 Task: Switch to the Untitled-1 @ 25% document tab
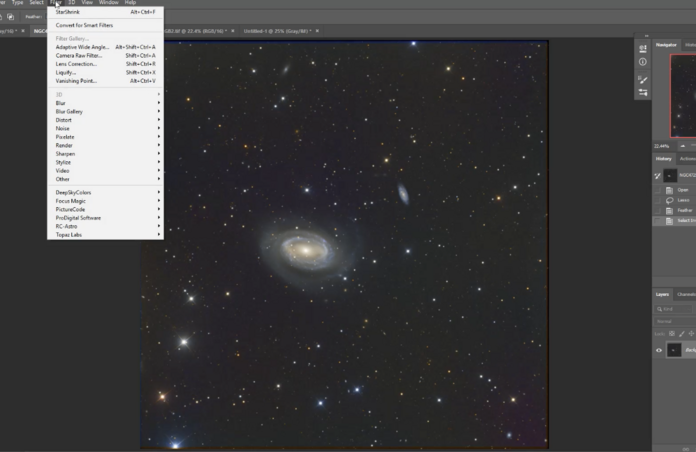(277, 31)
